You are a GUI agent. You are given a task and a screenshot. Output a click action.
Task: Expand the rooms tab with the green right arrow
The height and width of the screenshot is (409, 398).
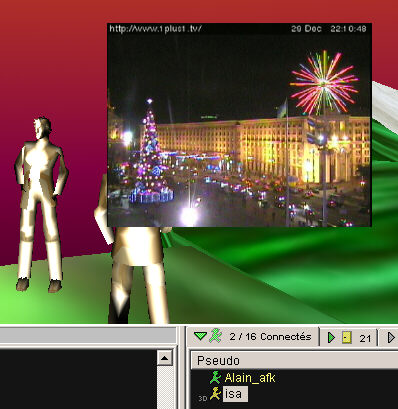click(331, 338)
